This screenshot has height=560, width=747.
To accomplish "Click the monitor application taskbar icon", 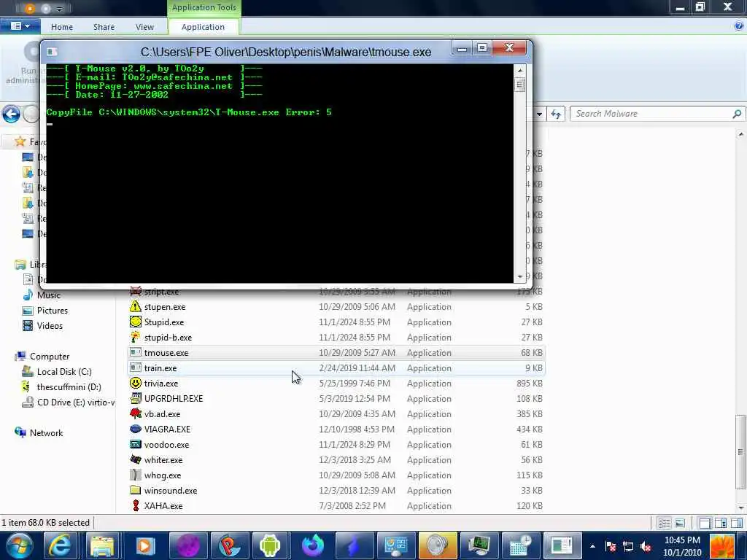I will 479,545.
